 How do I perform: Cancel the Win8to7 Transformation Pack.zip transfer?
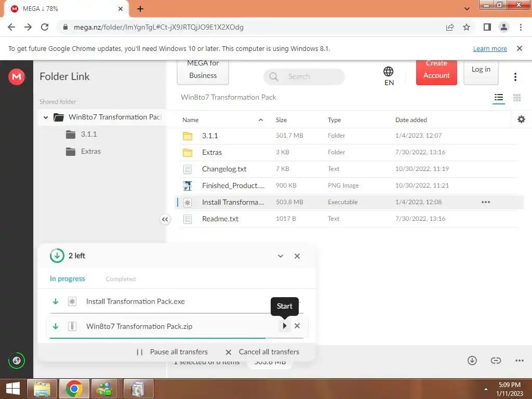point(297,326)
